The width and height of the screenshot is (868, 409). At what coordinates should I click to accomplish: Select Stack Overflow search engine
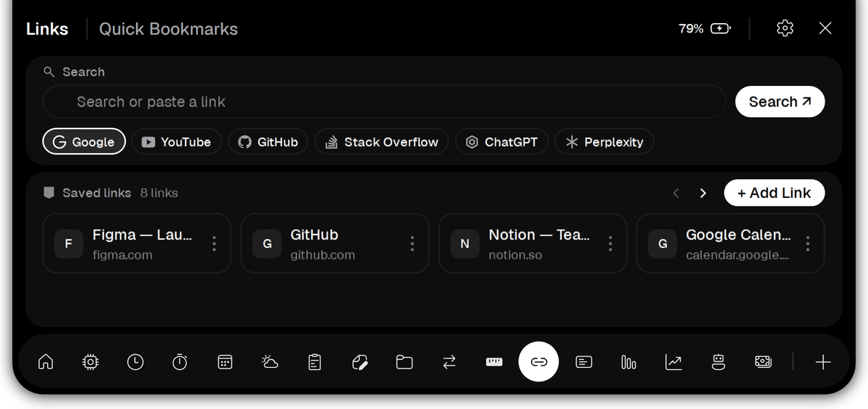[382, 142]
